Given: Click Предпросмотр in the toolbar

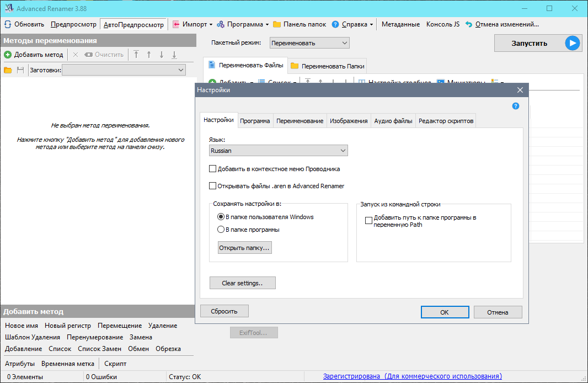Looking at the screenshot, I should pos(73,24).
